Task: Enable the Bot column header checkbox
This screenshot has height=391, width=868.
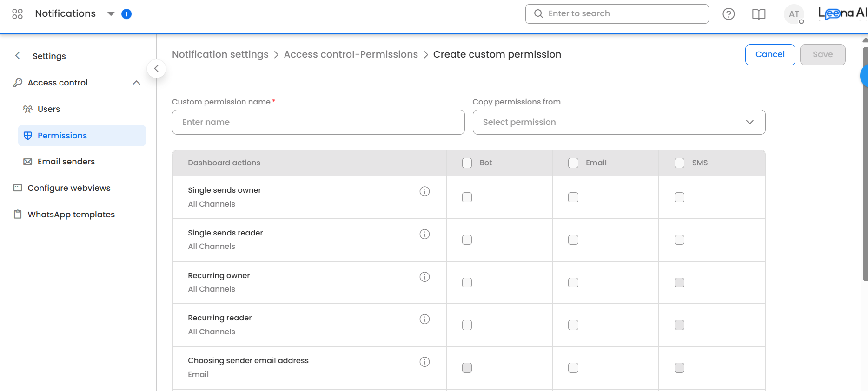Action: click(x=467, y=163)
